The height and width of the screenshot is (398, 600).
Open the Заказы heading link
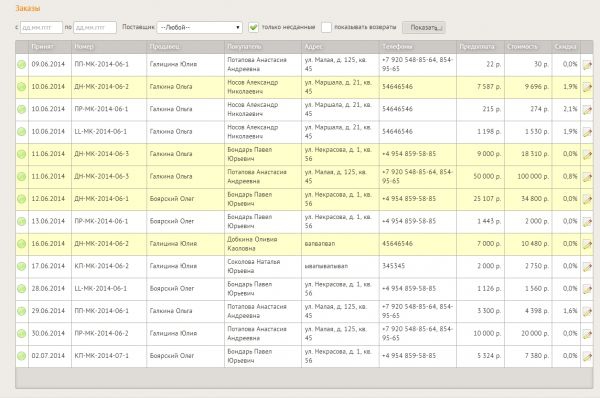click(x=28, y=8)
